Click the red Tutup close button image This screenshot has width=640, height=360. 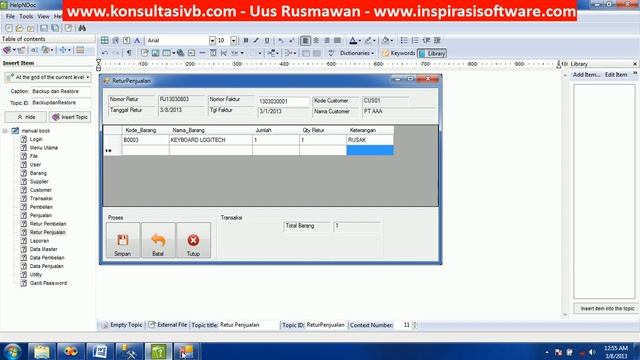click(193, 240)
